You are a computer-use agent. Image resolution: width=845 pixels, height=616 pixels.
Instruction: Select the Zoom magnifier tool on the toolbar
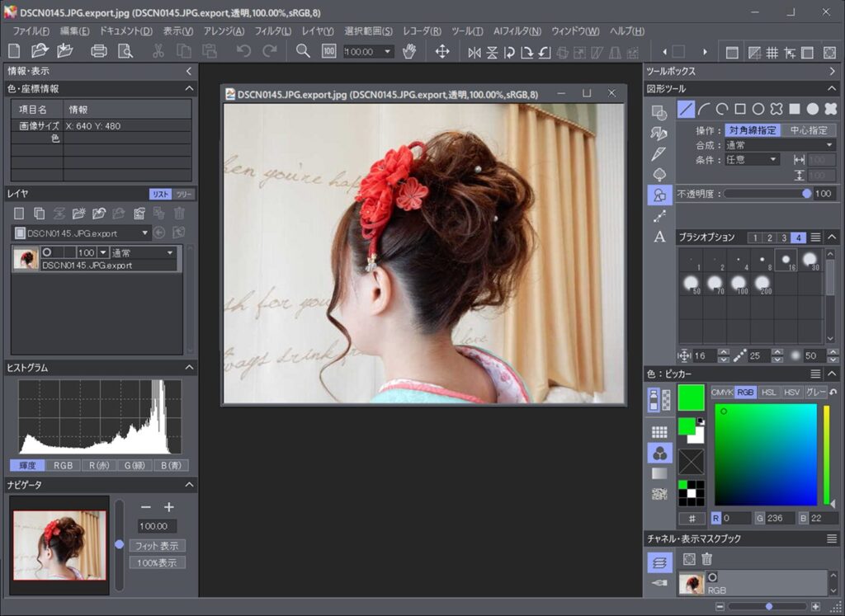pos(303,50)
